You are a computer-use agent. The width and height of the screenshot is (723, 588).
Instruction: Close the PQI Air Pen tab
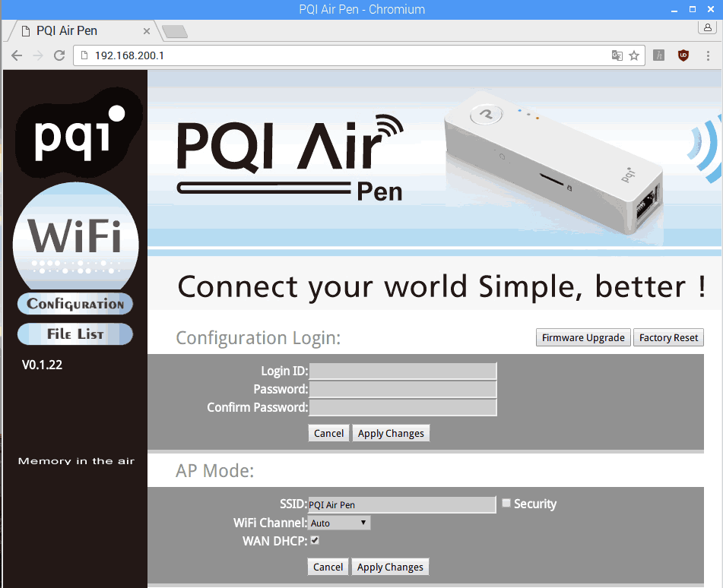point(147,31)
